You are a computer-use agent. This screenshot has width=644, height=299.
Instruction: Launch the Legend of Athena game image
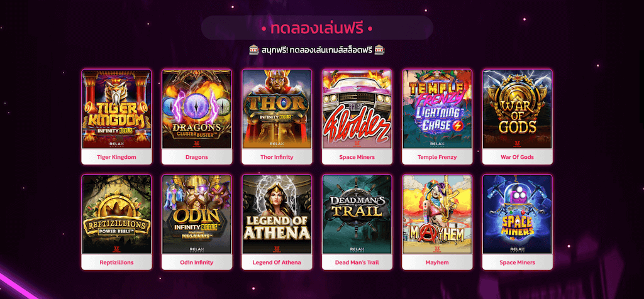pyautogui.click(x=277, y=214)
